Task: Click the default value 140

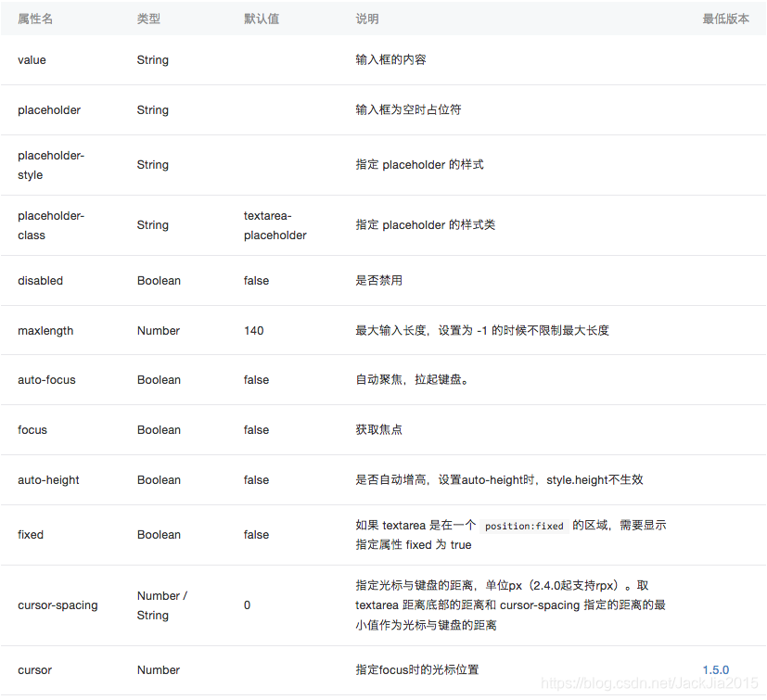Action: pos(254,331)
